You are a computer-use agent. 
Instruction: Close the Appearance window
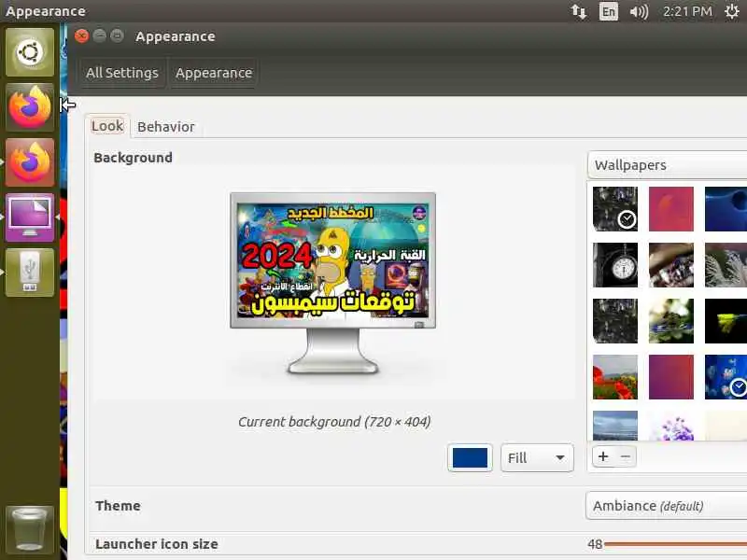[82, 36]
